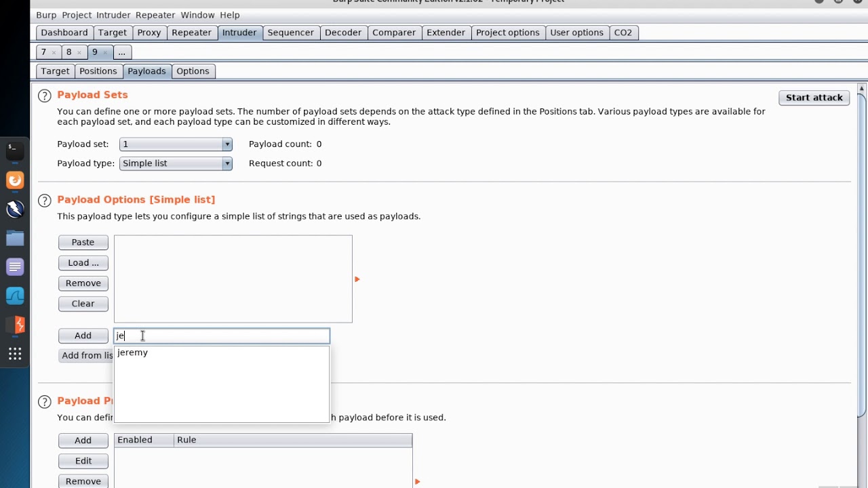Open Payload Sets help icon
Screen dimensions: 868x488
click(x=45, y=96)
